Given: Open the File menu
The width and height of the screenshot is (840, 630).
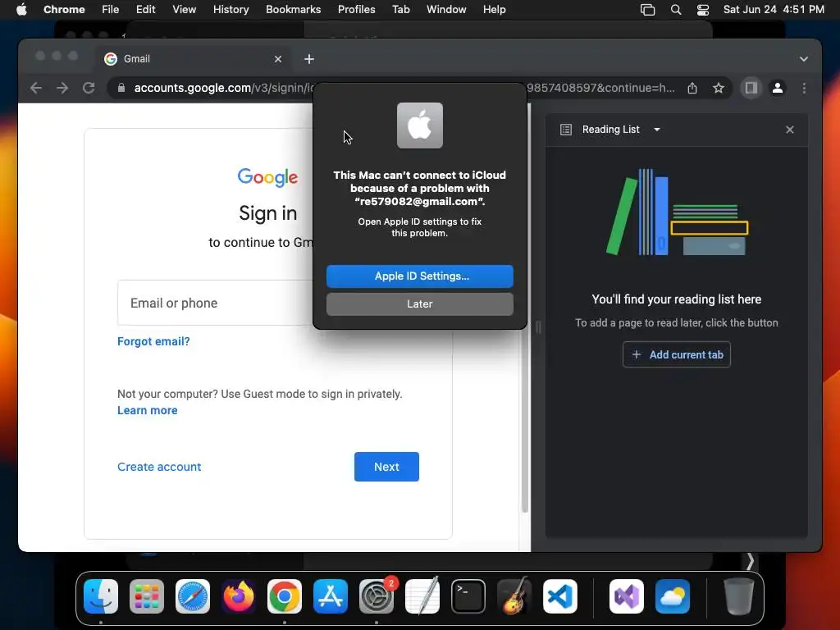Looking at the screenshot, I should pyautogui.click(x=111, y=10).
